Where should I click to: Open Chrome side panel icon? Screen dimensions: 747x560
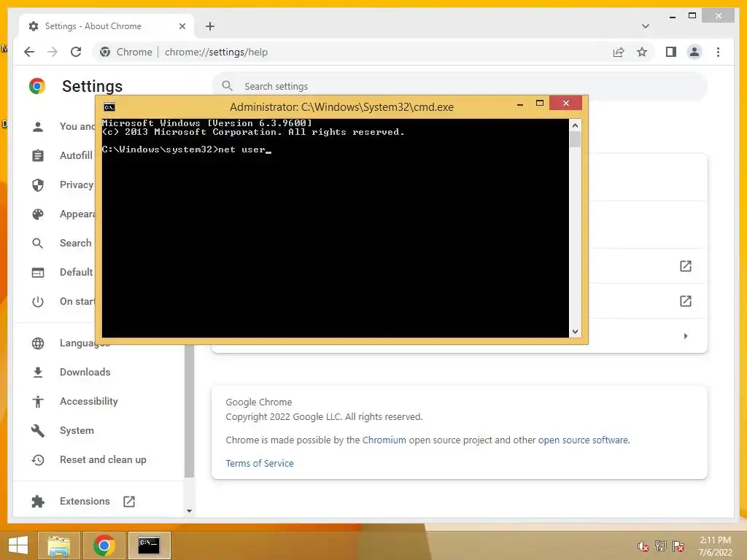coord(671,52)
